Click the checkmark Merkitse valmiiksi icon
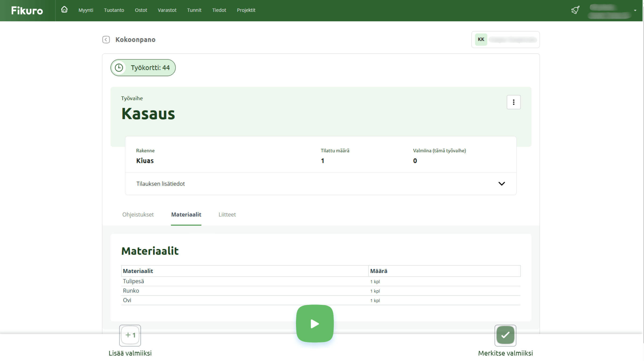644x361 pixels. 505,335
